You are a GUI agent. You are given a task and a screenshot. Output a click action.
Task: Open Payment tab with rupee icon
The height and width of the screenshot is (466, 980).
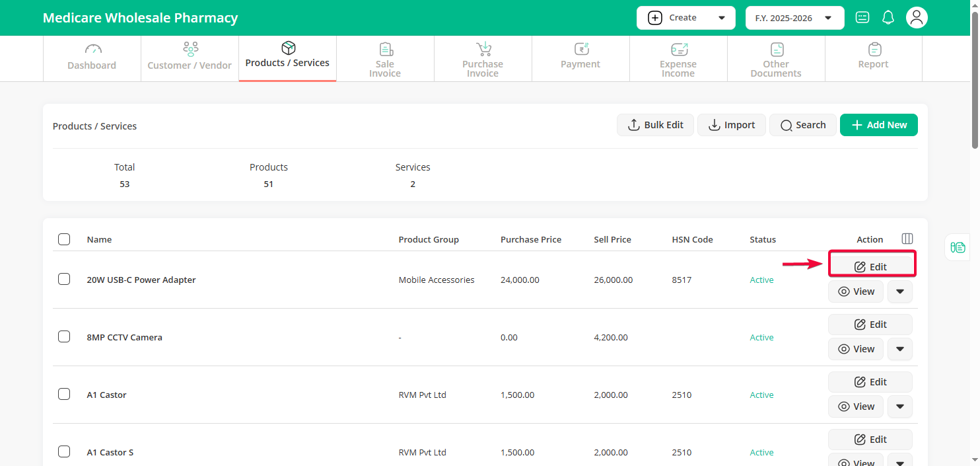tap(580, 58)
